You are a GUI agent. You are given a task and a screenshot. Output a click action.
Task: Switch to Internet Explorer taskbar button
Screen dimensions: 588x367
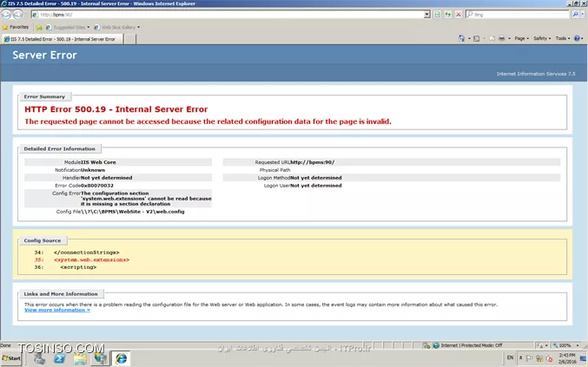[x=121, y=358]
